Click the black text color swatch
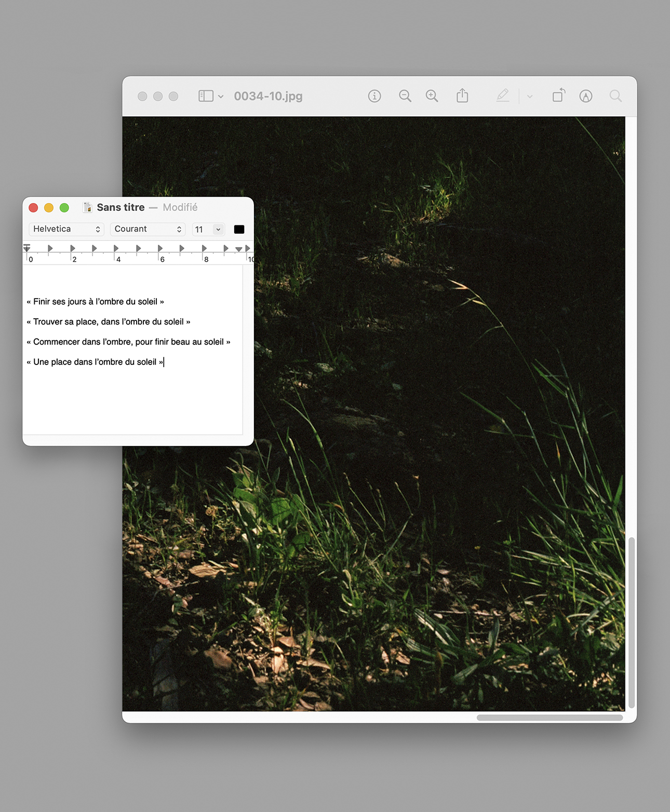This screenshot has width=670, height=812. tap(239, 229)
